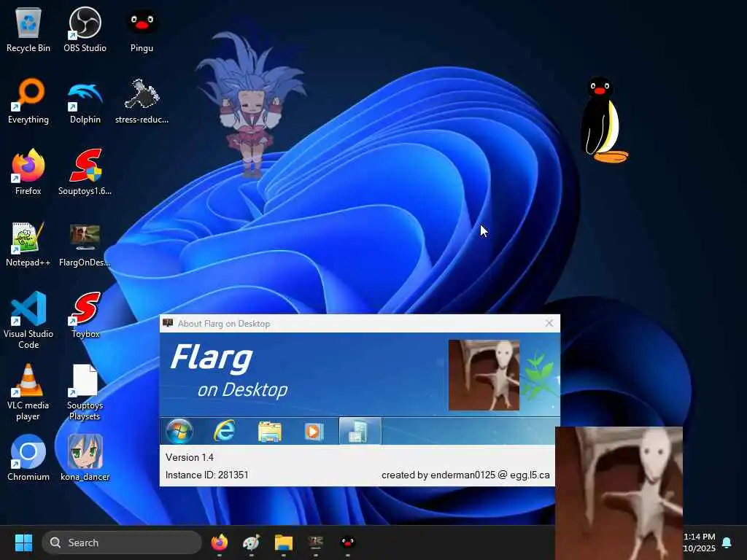The width and height of the screenshot is (747, 560).
Task: Select the FlargOnDesktop desktop icon
Action: coord(85,244)
